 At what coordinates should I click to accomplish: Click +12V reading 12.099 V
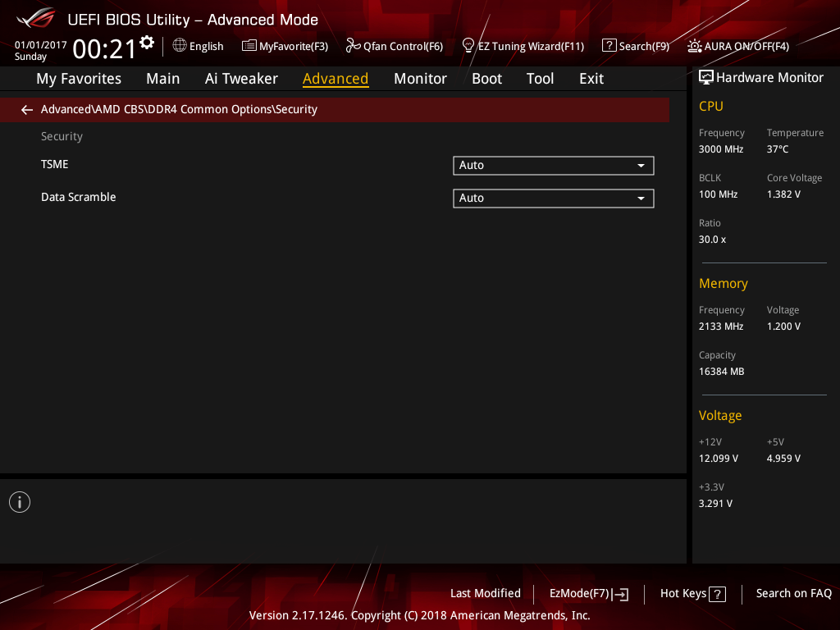tap(719, 459)
